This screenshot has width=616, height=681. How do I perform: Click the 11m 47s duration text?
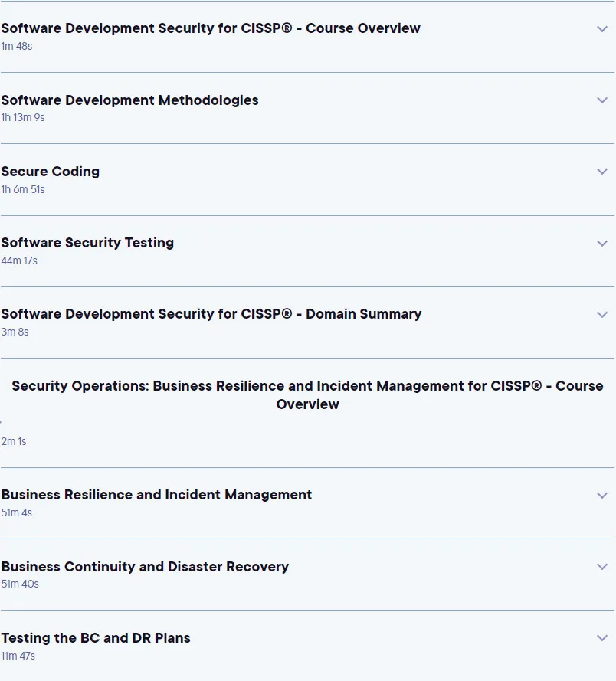pos(18,656)
